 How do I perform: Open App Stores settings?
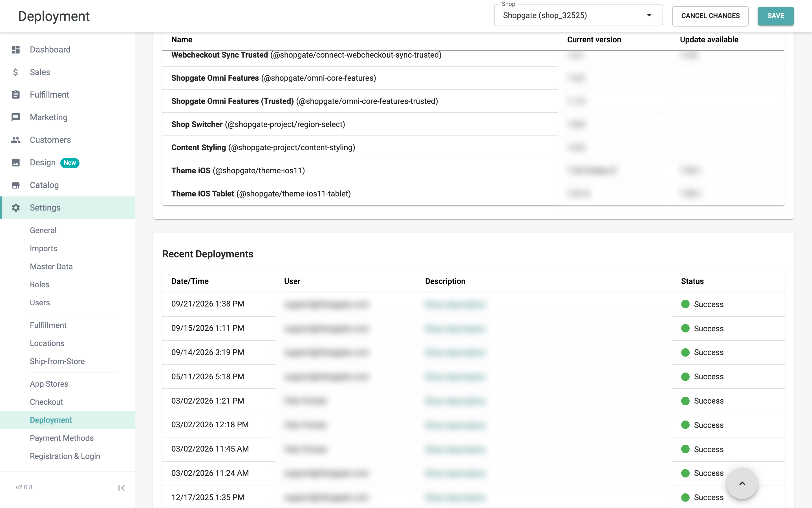(49, 384)
